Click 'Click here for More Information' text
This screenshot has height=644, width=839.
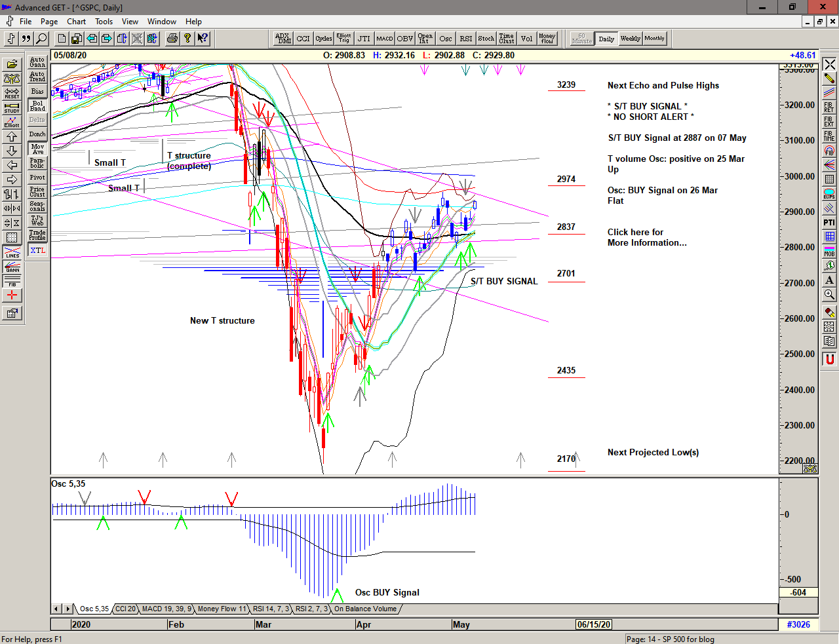(646, 237)
